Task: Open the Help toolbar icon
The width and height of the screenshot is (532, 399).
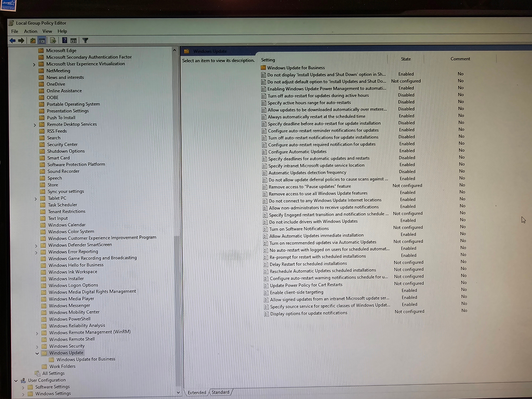Action: coord(65,40)
